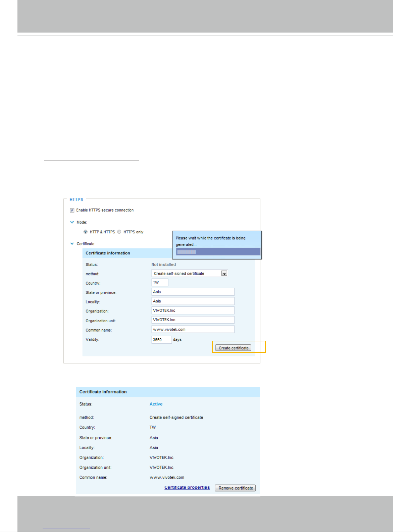411x532 pixels.
Task: Select the Organization input field
Action: click(x=193, y=311)
